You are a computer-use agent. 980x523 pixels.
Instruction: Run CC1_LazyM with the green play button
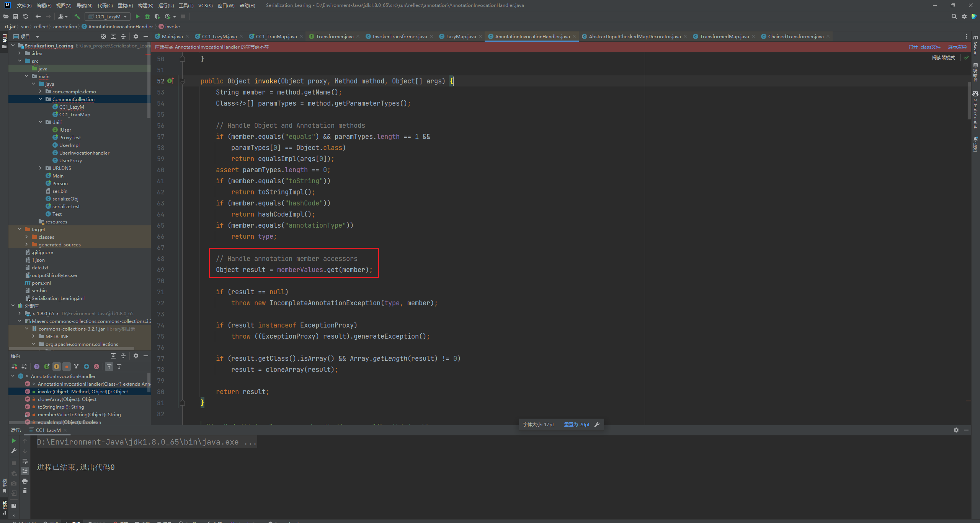(137, 16)
